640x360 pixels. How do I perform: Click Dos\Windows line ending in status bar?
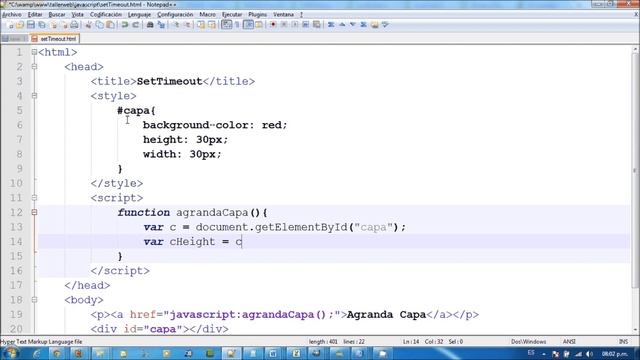pyautogui.click(x=528, y=342)
